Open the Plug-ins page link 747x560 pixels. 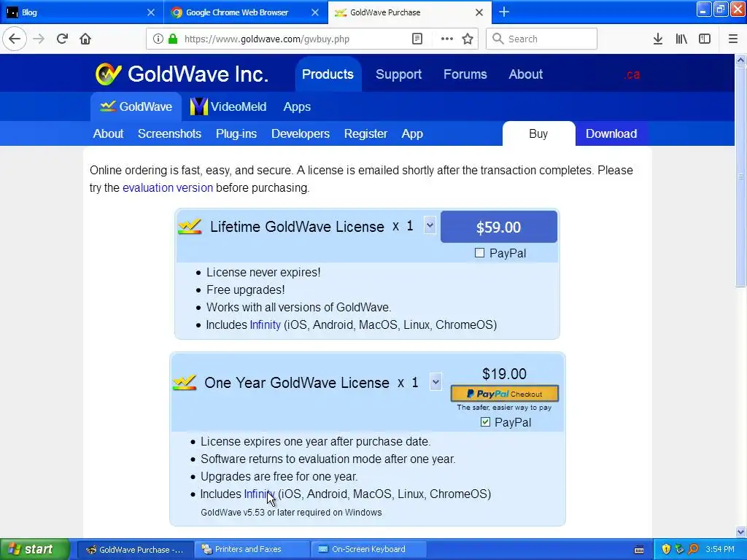pyautogui.click(x=236, y=134)
